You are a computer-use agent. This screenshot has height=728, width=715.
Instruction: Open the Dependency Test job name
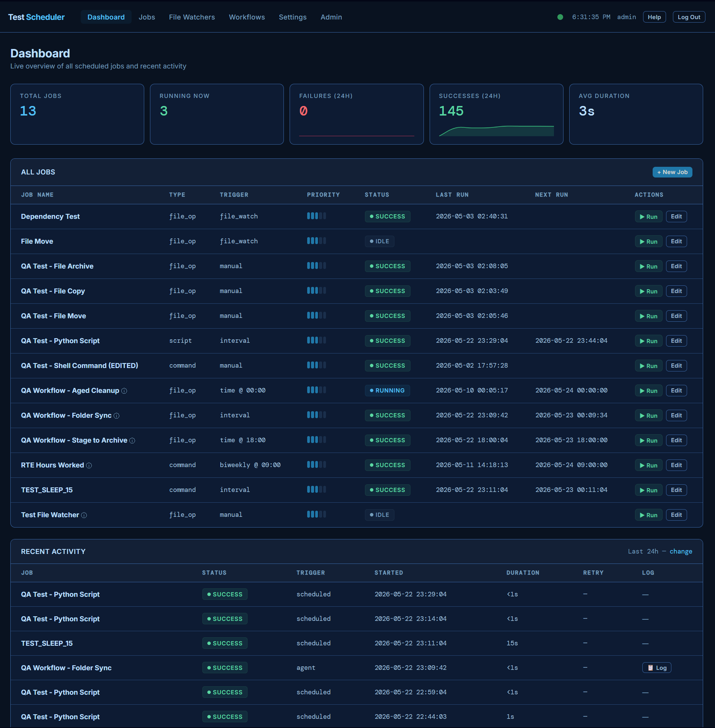(x=50, y=217)
